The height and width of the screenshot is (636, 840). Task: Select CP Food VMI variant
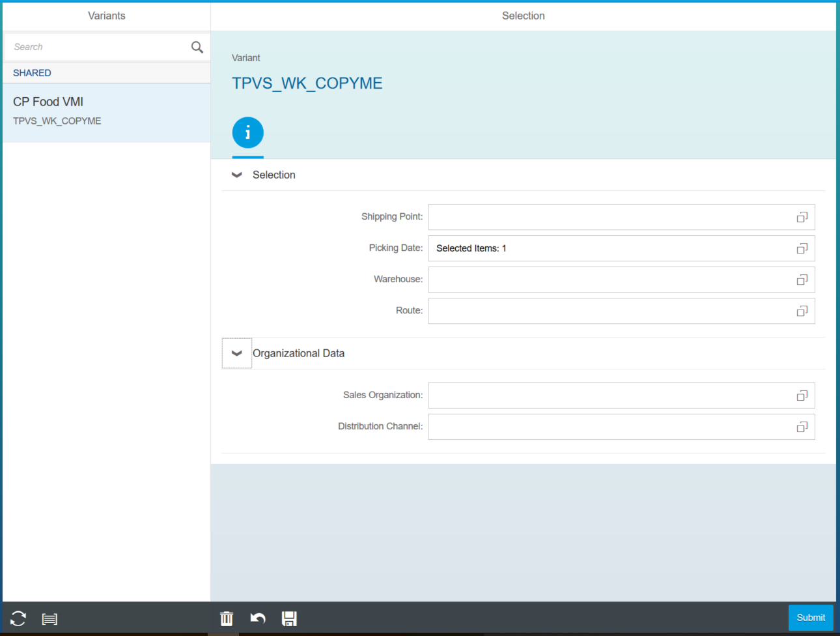[x=106, y=111]
